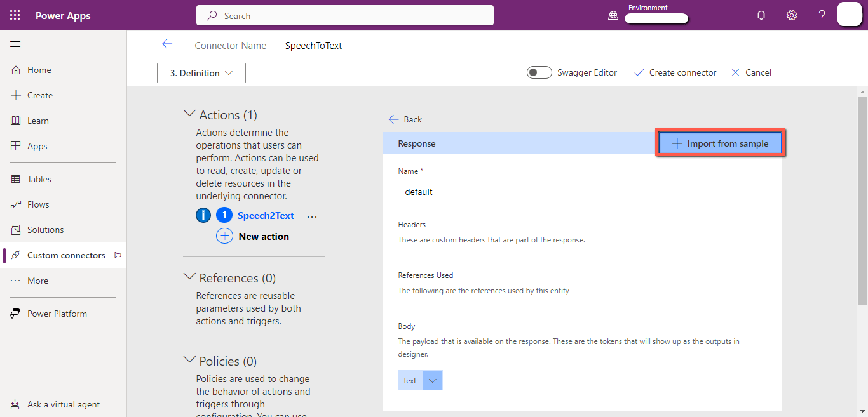
Task: Open the app launcher waffle icon
Action: tap(15, 15)
